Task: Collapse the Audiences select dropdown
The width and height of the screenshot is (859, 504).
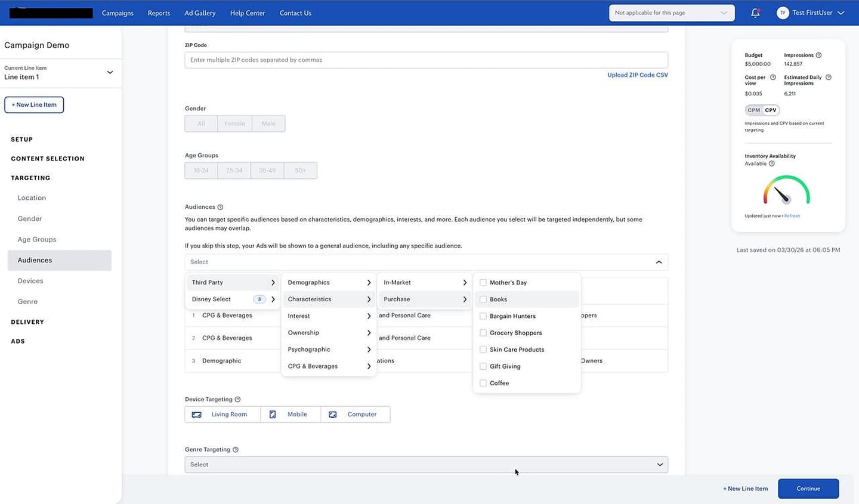Action: tap(659, 261)
